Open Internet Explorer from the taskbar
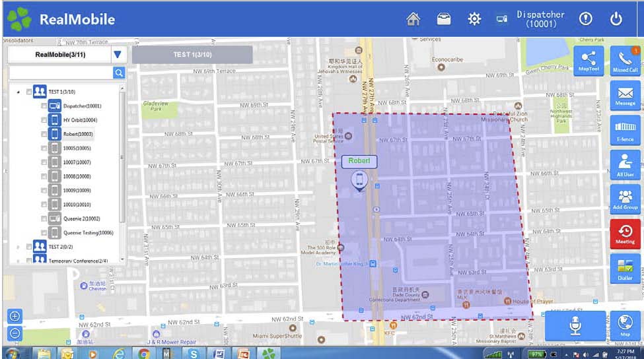644x359 pixels. pos(119,353)
